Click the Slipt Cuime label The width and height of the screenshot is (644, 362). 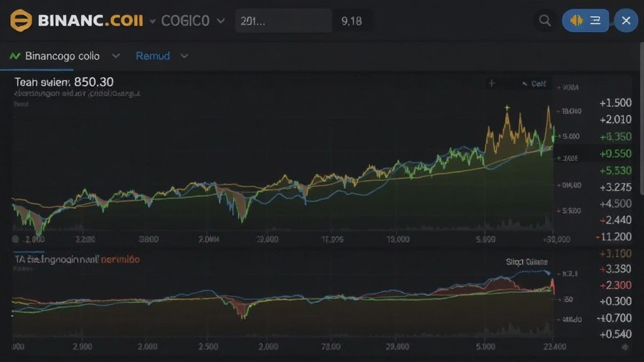pos(526,262)
